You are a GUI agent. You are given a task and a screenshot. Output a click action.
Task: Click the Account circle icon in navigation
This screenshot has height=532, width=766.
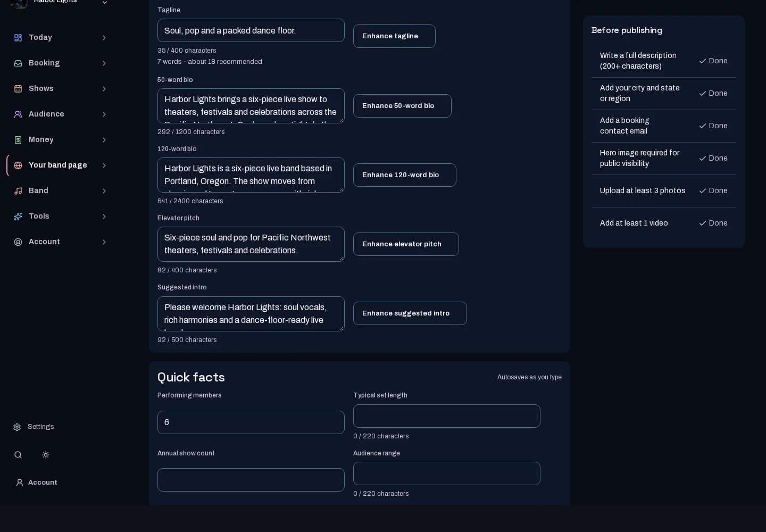(18, 242)
